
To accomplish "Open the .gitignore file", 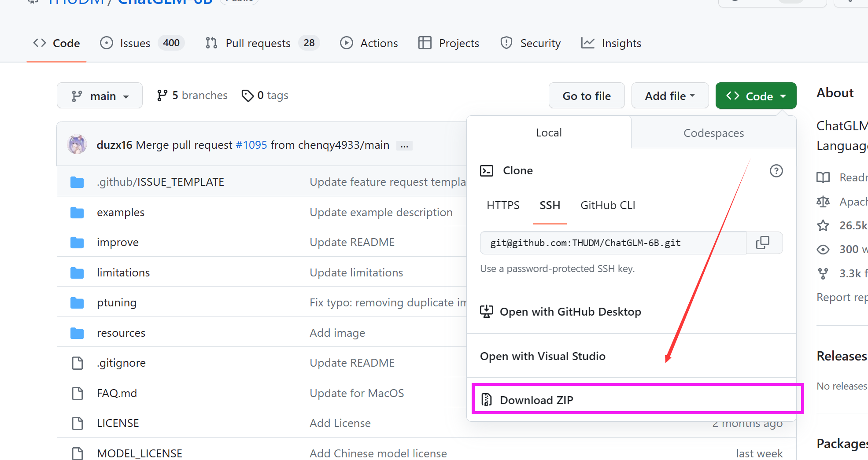I will [x=121, y=363].
